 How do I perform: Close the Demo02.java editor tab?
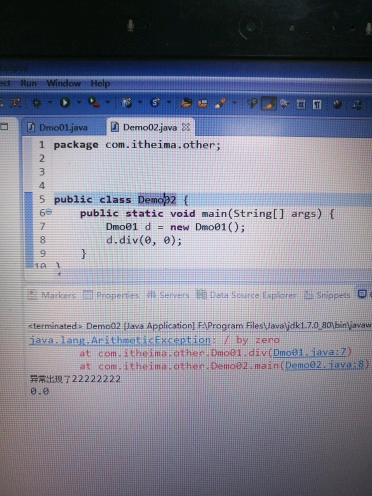(186, 127)
